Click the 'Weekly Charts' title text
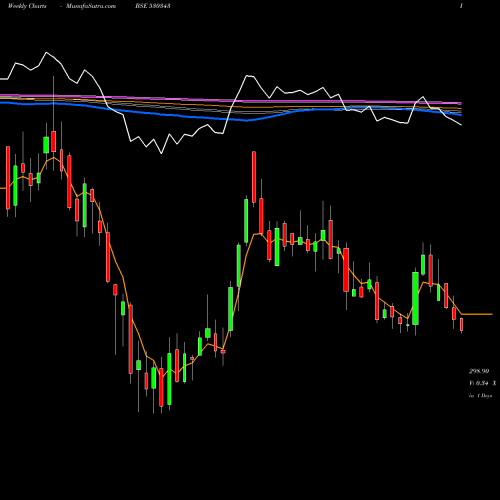This screenshot has width=500, height=500. (27, 6)
